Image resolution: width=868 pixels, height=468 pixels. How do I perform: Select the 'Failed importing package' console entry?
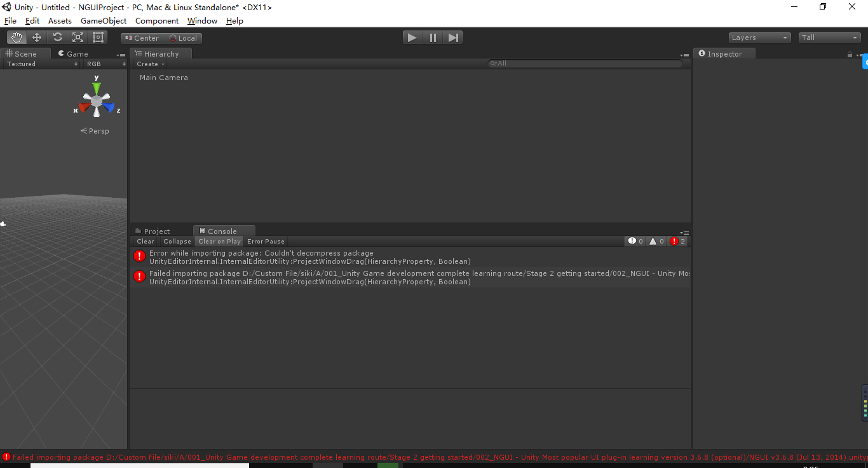(410, 278)
